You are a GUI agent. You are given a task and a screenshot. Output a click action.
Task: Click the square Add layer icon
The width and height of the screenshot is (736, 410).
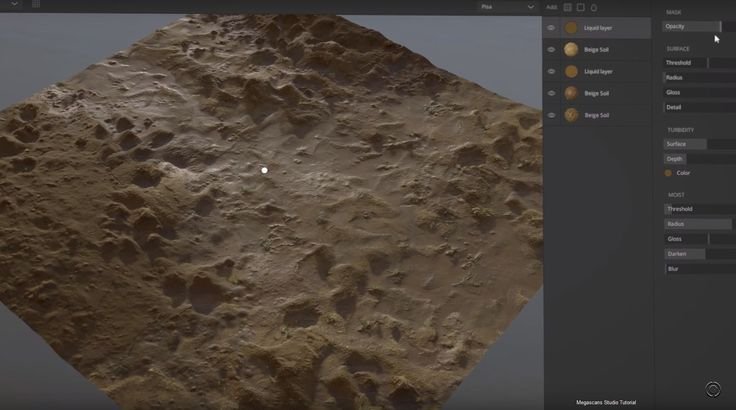click(581, 7)
